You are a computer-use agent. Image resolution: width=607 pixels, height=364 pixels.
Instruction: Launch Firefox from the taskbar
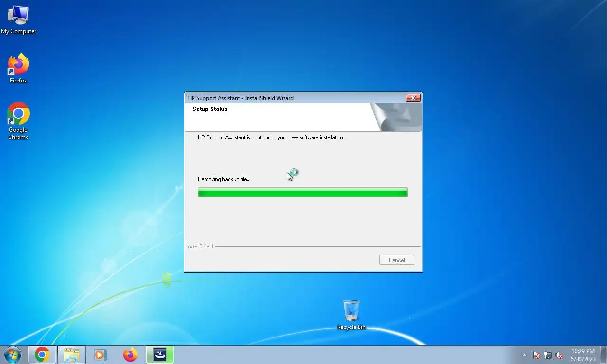pos(130,355)
